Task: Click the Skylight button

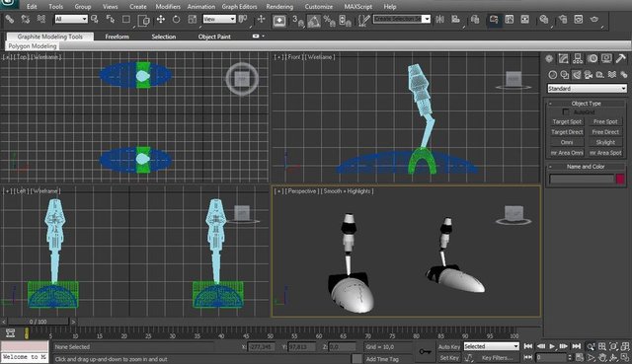Action: 605,142
